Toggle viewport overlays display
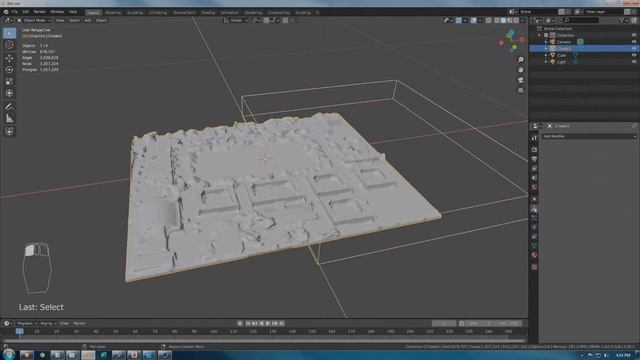The image size is (640, 360). 473,20
